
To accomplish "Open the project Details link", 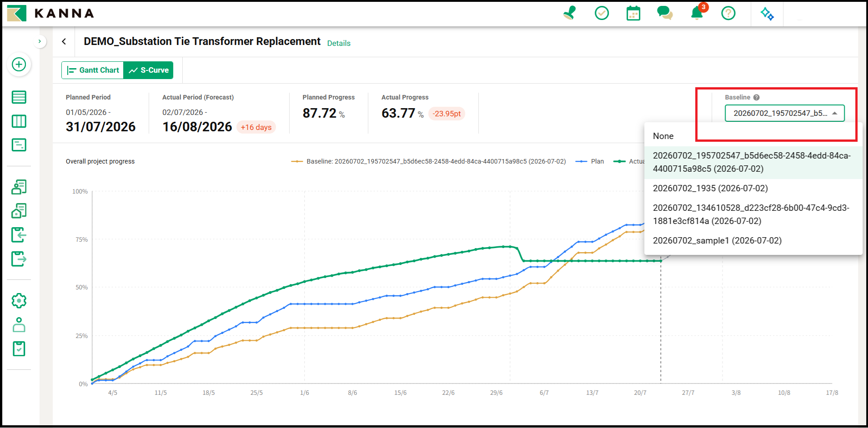I will tap(339, 43).
